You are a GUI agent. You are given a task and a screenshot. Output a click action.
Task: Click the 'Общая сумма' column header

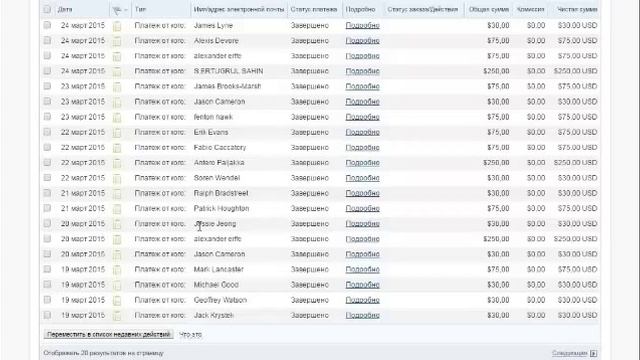pyautogui.click(x=489, y=9)
